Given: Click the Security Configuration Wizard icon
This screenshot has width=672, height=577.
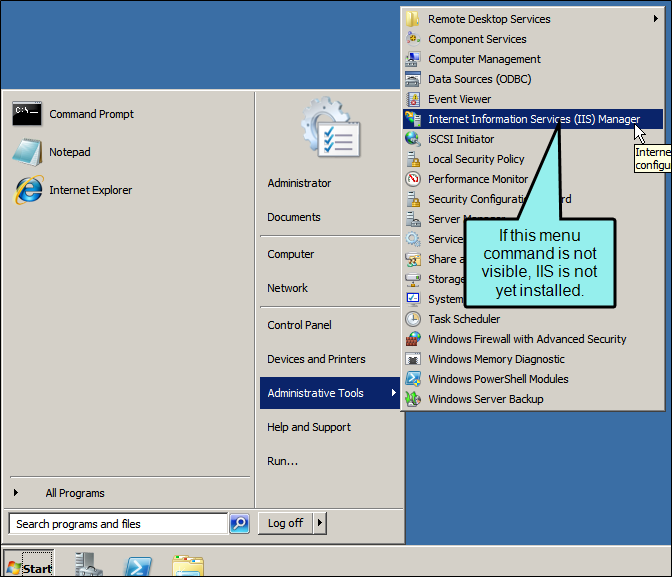Looking at the screenshot, I should coord(413,199).
